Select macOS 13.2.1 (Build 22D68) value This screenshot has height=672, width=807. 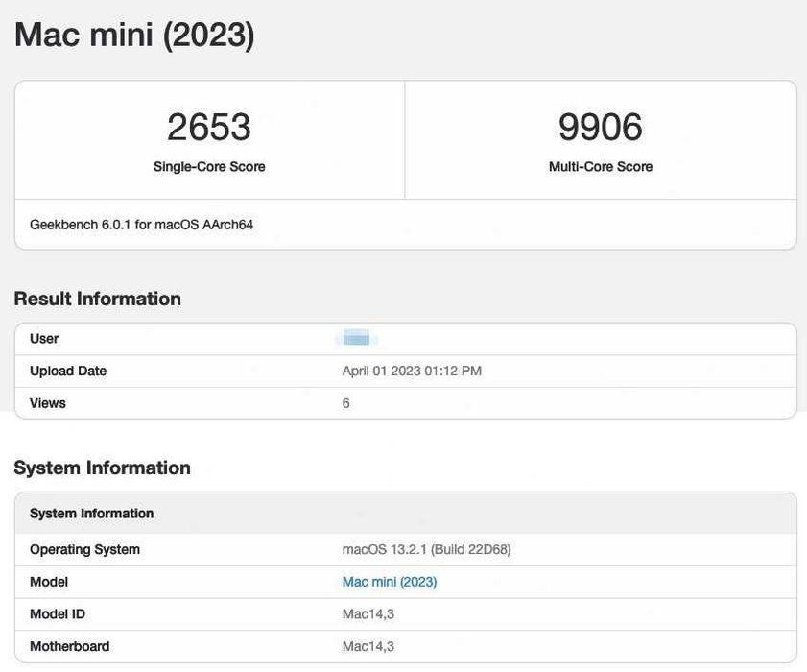pos(426,549)
